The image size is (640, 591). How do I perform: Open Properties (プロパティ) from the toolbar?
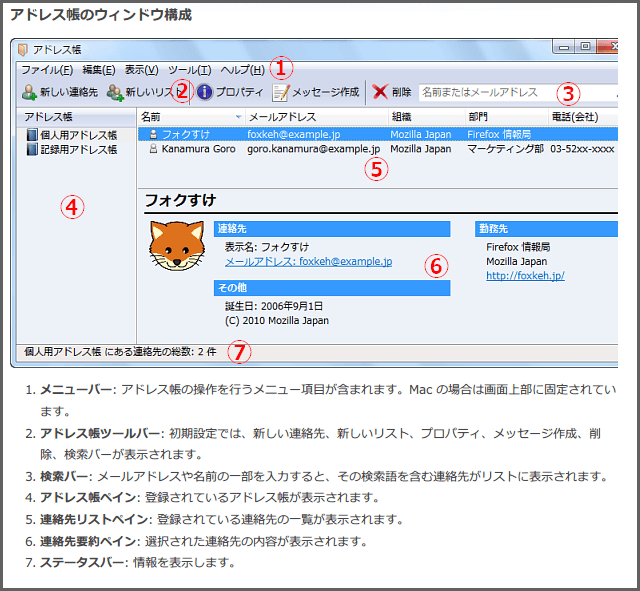(204, 92)
